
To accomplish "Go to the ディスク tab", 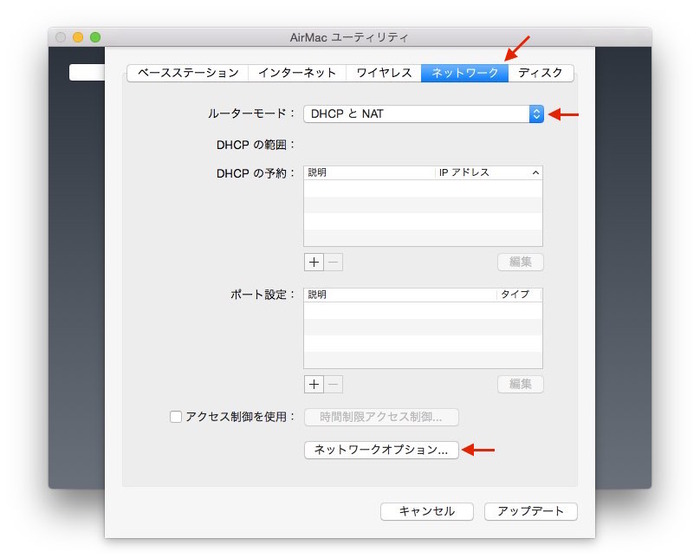I will (541, 73).
